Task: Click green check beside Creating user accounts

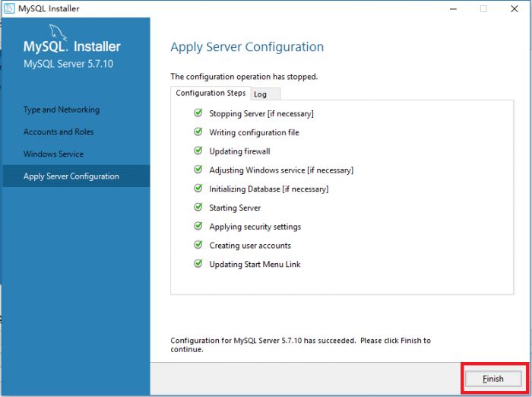Action: point(198,246)
